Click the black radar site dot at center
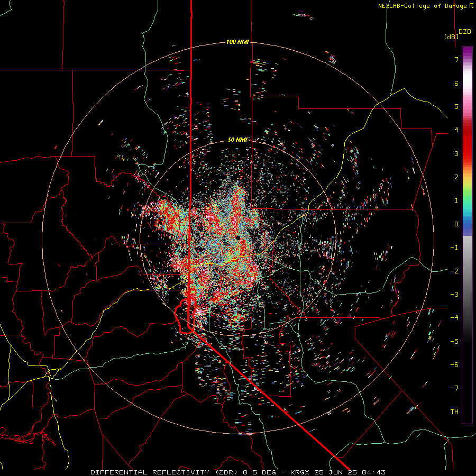The width and height of the screenshot is (476, 476). coord(238,237)
